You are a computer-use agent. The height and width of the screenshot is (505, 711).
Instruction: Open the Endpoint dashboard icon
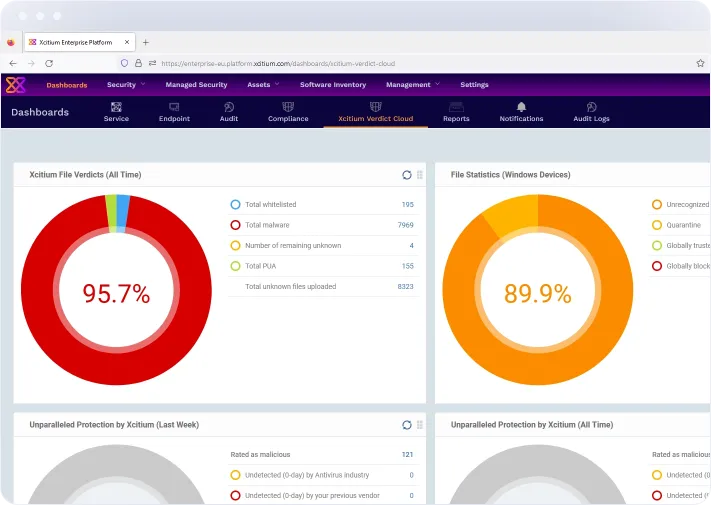tap(174, 107)
